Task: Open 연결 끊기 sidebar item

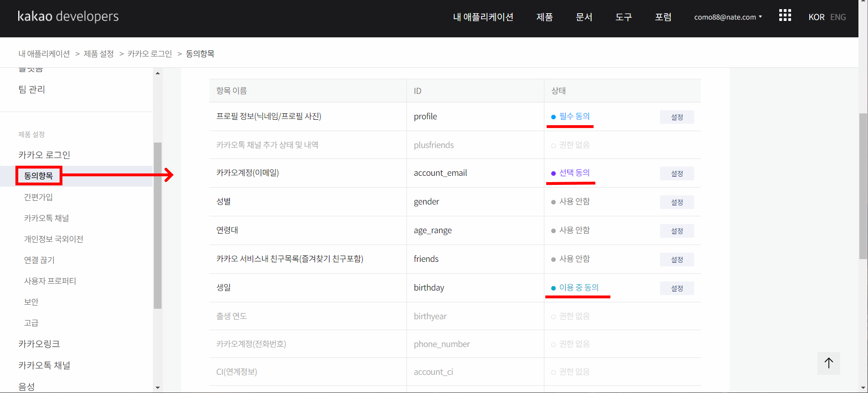Action: click(39, 260)
